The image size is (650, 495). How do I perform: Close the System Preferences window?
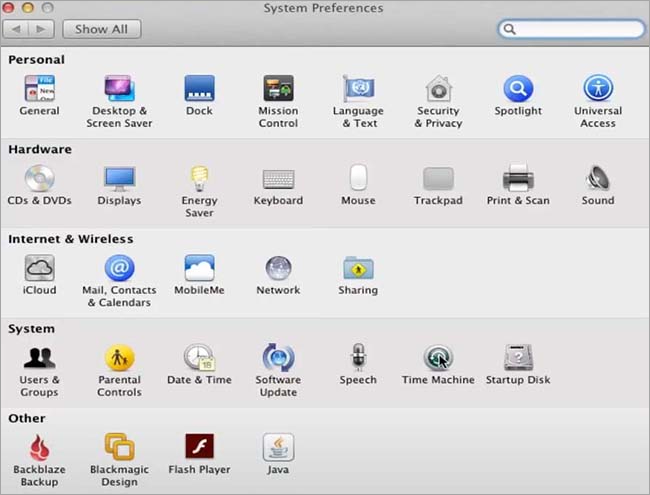point(8,7)
